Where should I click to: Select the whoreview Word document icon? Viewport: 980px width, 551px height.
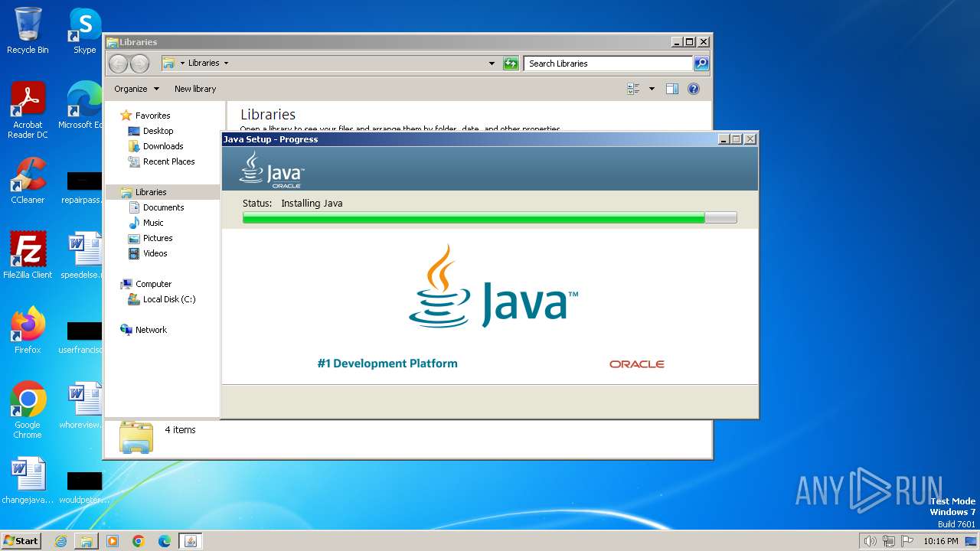pos(84,406)
